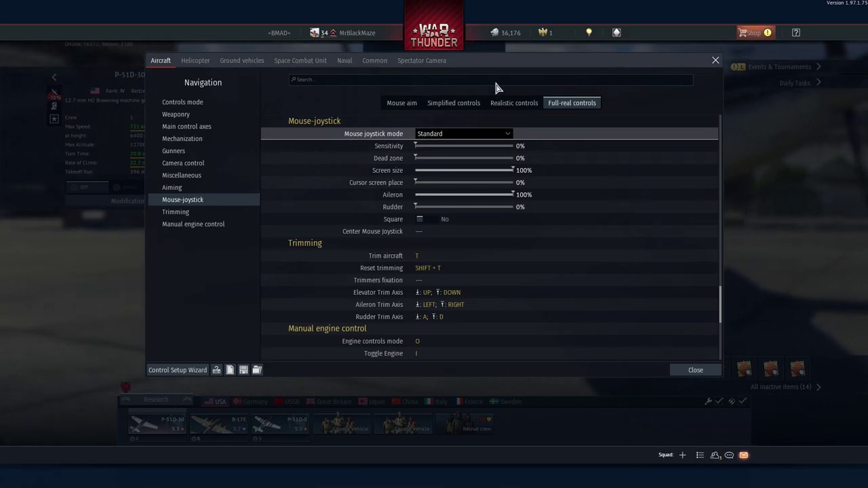Image resolution: width=868 pixels, height=488 pixels.
Task: Go to Controls mode in Navigation
Action: tap(182, 102)
